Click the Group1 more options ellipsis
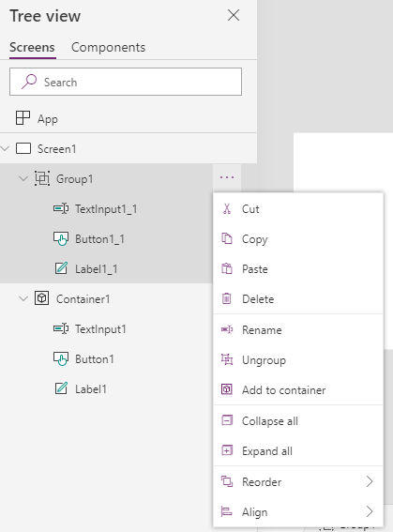This screenshot has width=393, height=532. [x=227, y=177]
